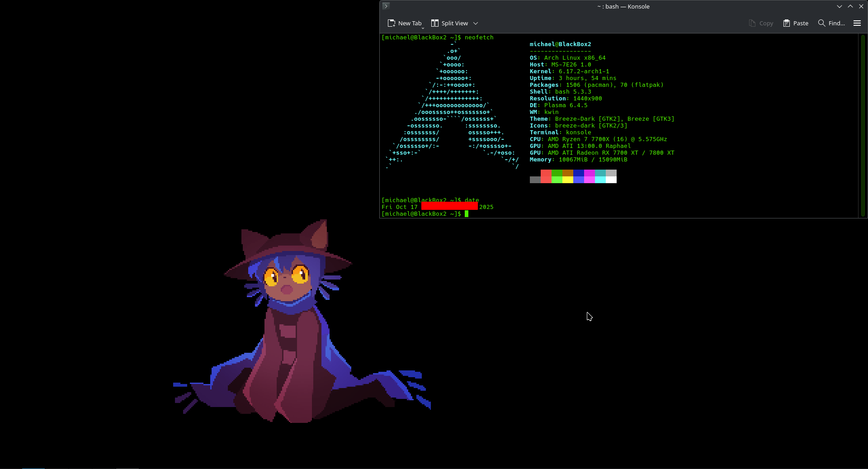The height and width of the screenshot is (469, 868).
Task: Click the "Icons: breeze-dark [GTK2/3]" line
Action: coord(579,126)
